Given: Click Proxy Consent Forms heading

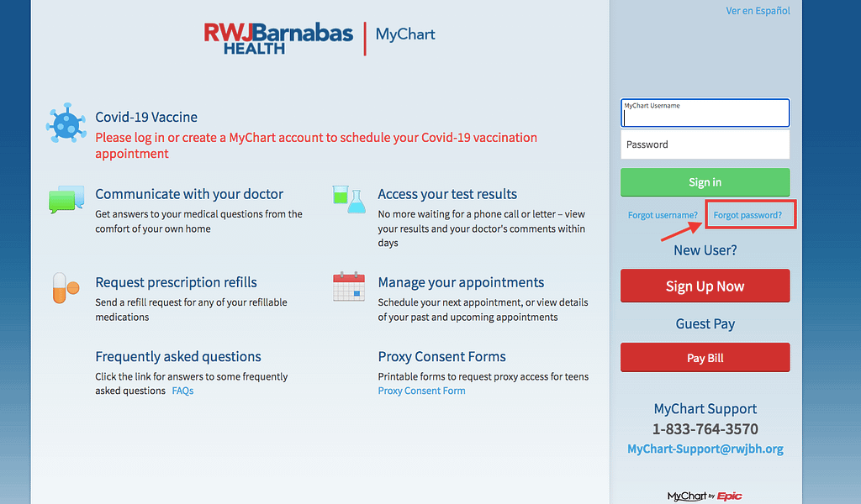Looking at the screenshot, I should point(441,356).
